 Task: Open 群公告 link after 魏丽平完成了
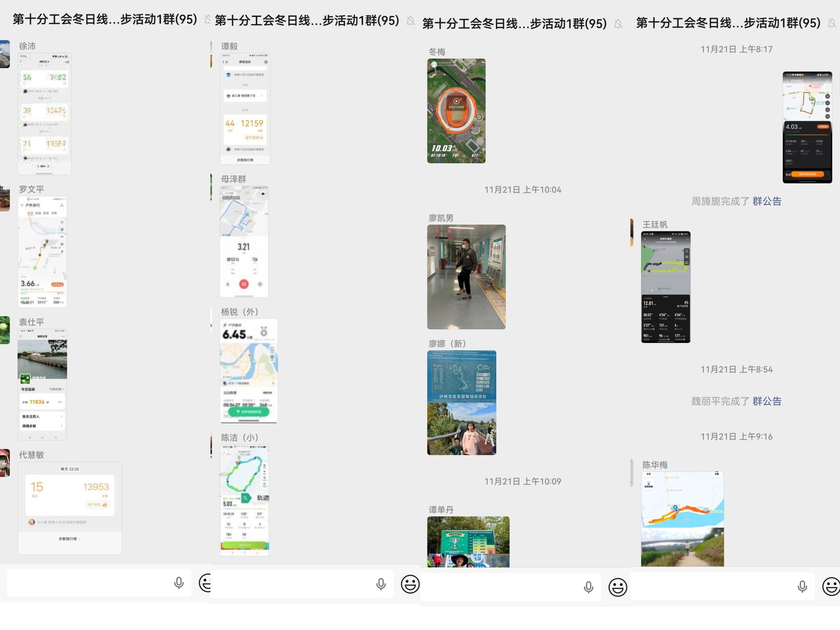click(x=767, y=401)
